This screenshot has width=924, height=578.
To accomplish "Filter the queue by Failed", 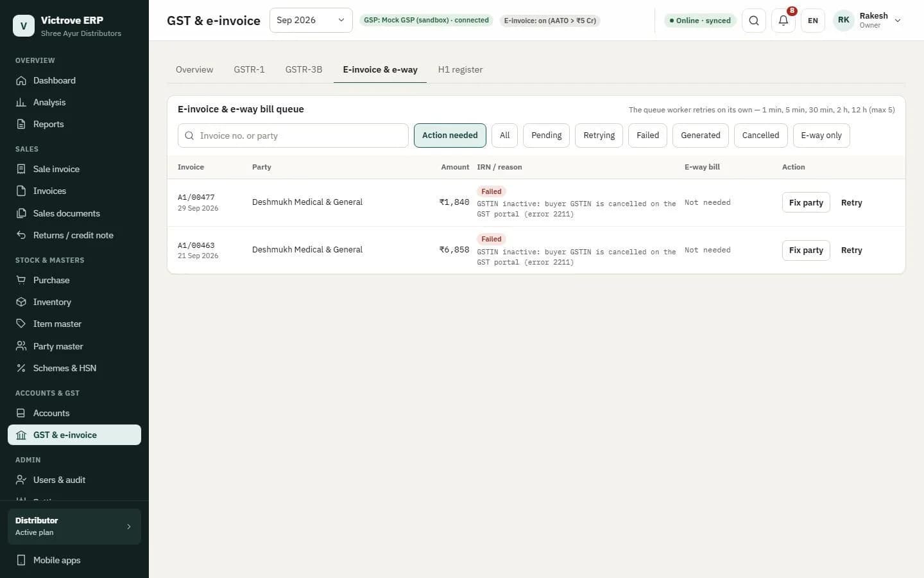I will (648, 136).
